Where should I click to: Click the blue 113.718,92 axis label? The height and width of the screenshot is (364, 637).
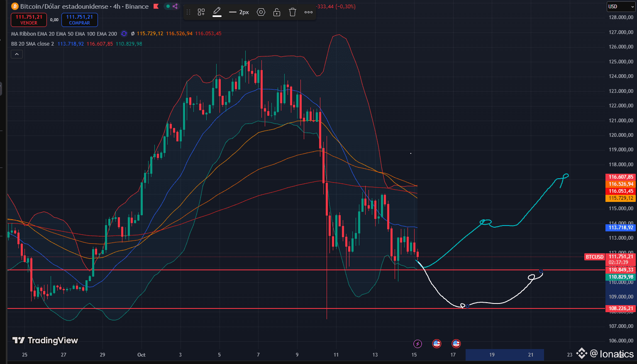click(x=621, y=228)
